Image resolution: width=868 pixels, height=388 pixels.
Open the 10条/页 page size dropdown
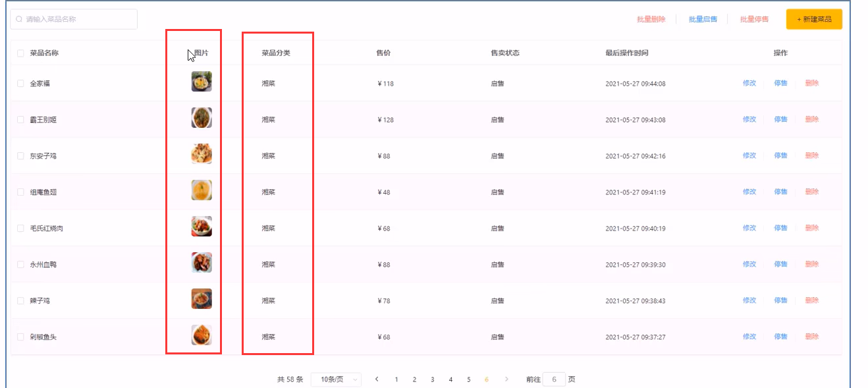click(336, 379)
